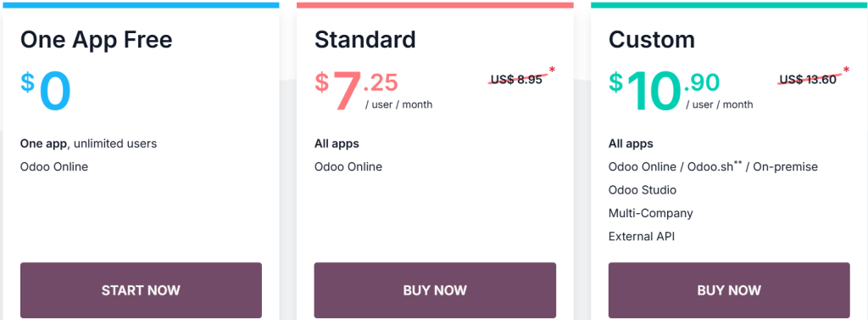Click the red asterisk beside US$ 8.95
Image resolution: width=868 pixels, height=320 pixels.
point(552,70)
